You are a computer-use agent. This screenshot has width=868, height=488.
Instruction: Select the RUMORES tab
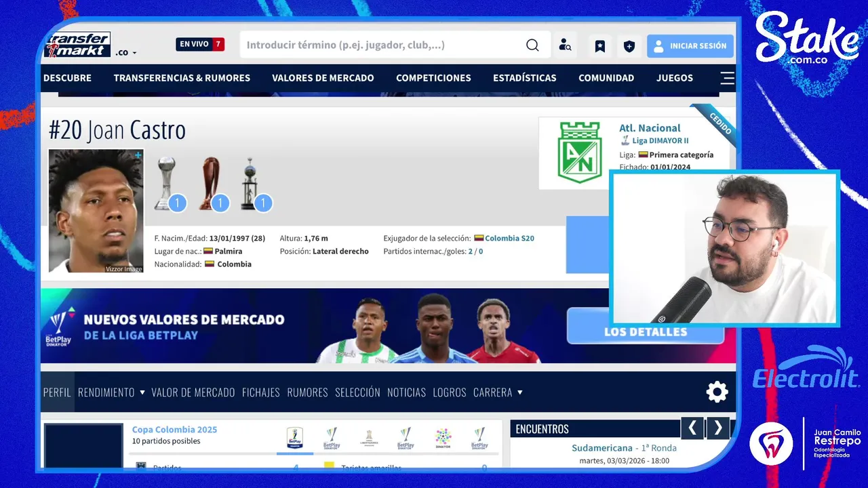tap(307, 392)
